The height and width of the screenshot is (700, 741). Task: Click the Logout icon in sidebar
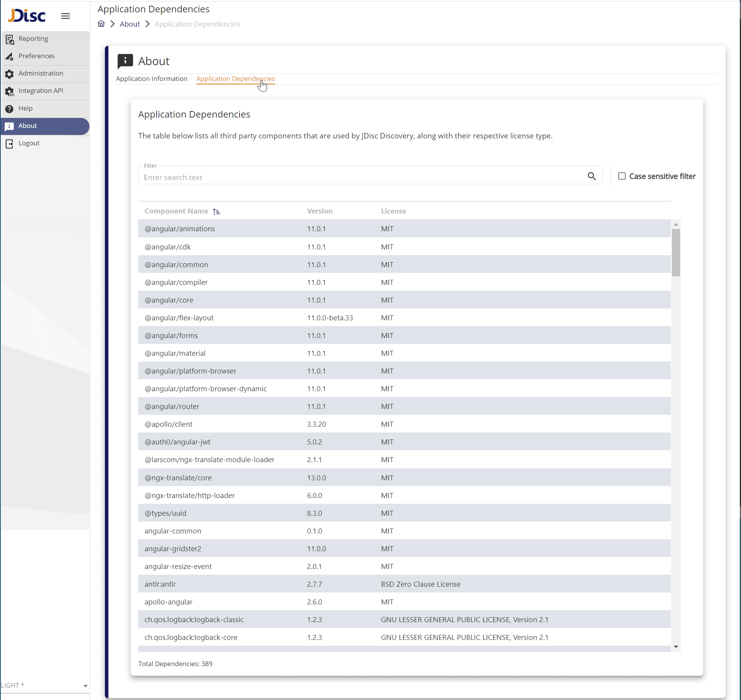coord(10,143)
